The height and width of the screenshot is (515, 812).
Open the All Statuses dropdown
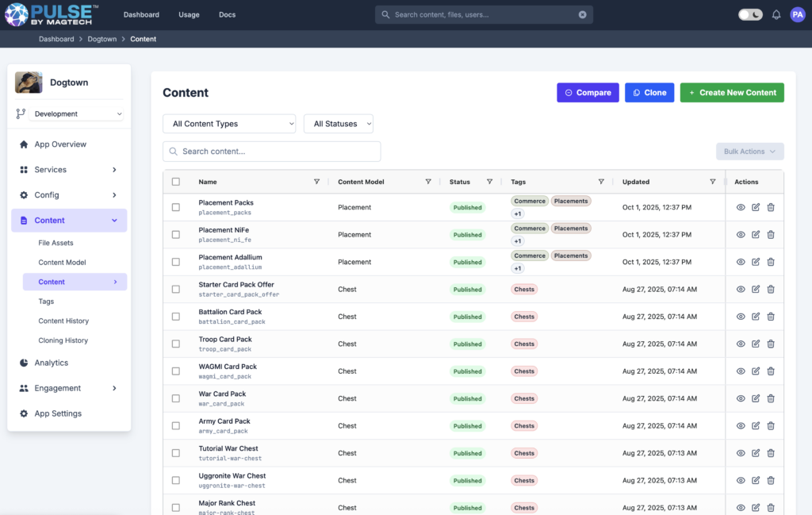pyautogui.click(x=338, y=124)
